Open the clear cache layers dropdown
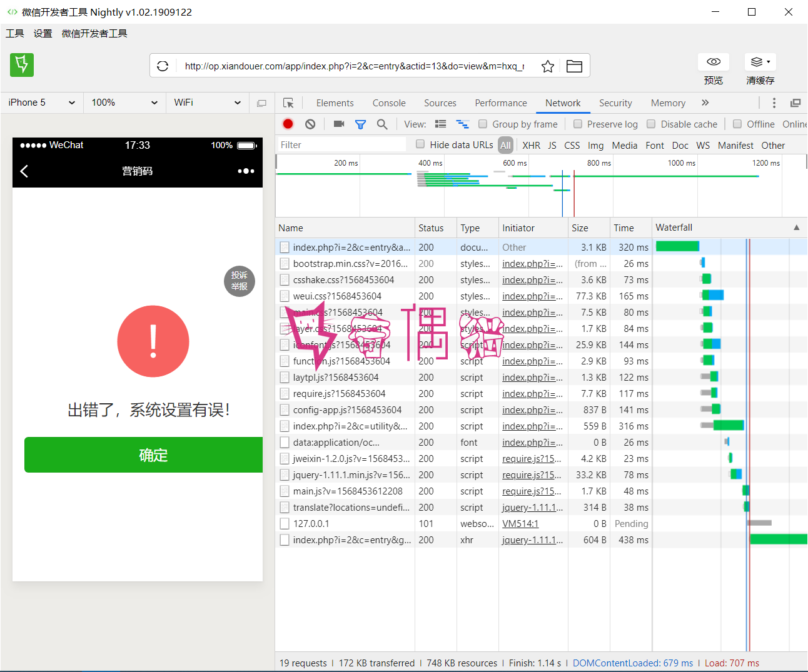Image resolution: width=808 pixels, height=672 pixels. click(x=760, y=62)
